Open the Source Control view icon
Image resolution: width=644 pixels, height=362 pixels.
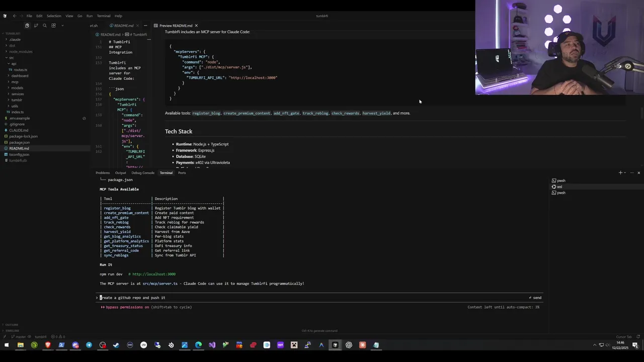coord(36,26)
